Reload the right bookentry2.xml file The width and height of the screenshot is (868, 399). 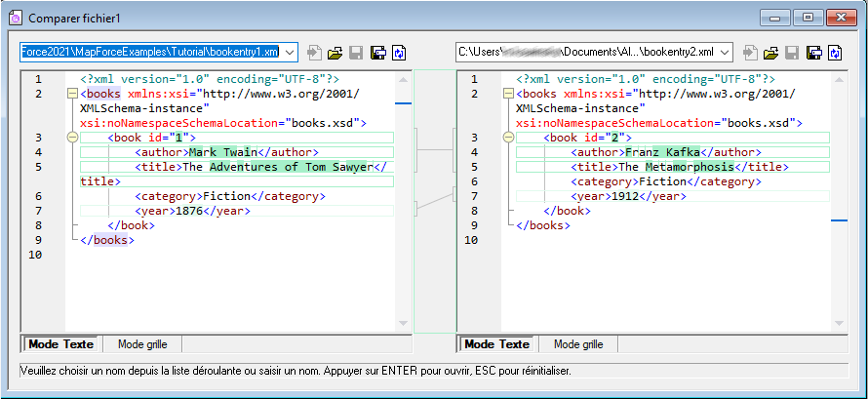tap(835, 53)
